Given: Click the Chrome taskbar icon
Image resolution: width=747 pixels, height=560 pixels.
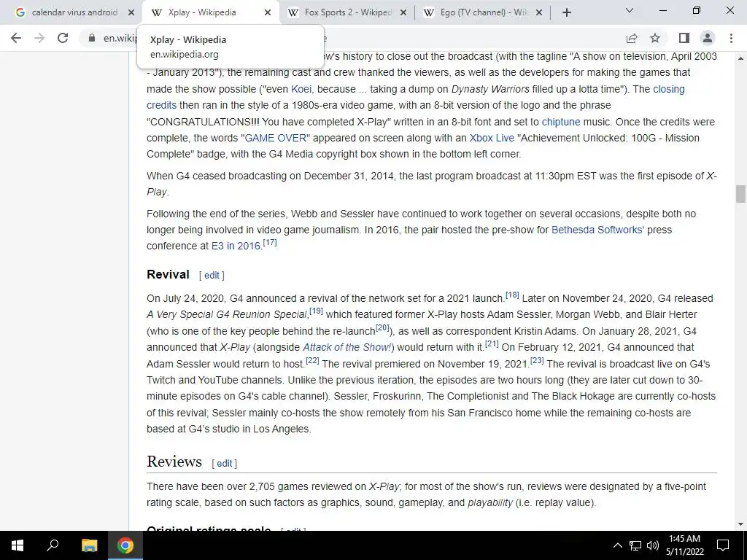Looking at the screenshot, I should [x=125, y=545].
